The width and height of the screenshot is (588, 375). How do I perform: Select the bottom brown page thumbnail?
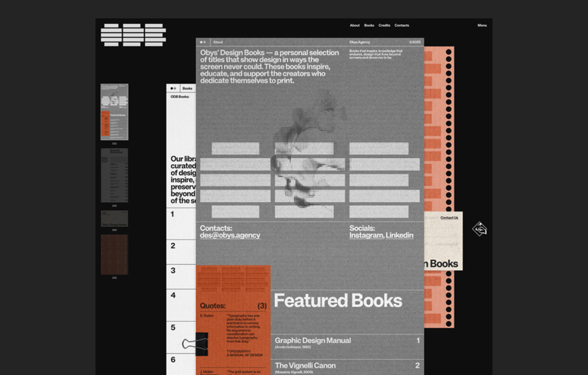114,254
